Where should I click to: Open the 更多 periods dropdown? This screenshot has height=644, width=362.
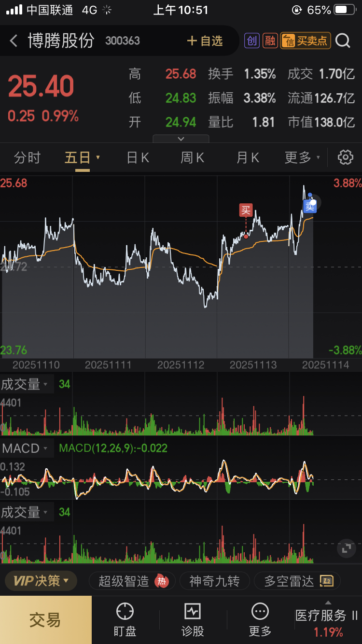(302, 158)
